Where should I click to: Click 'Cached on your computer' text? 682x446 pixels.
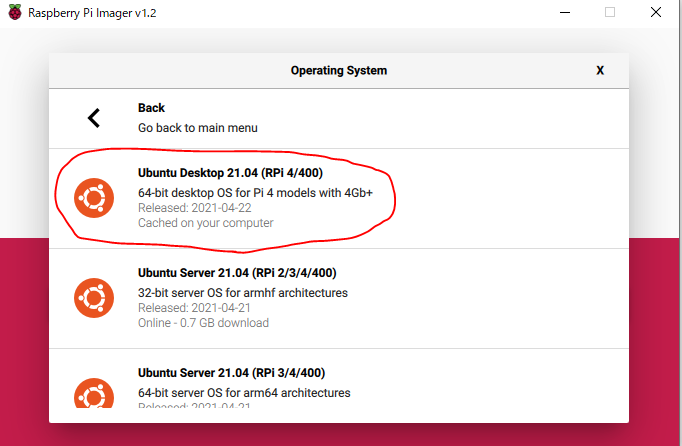tap(205, 223)
